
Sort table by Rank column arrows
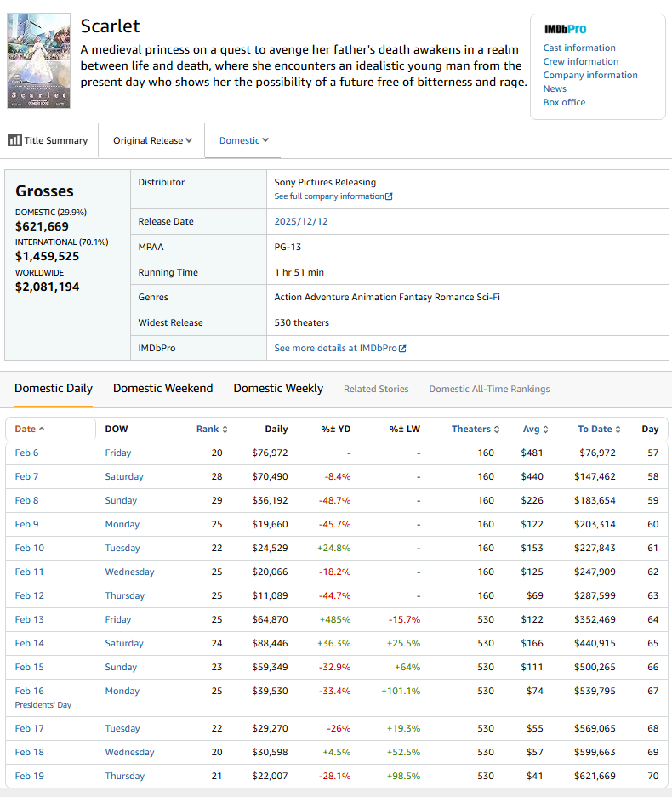[x=225, y=430]
